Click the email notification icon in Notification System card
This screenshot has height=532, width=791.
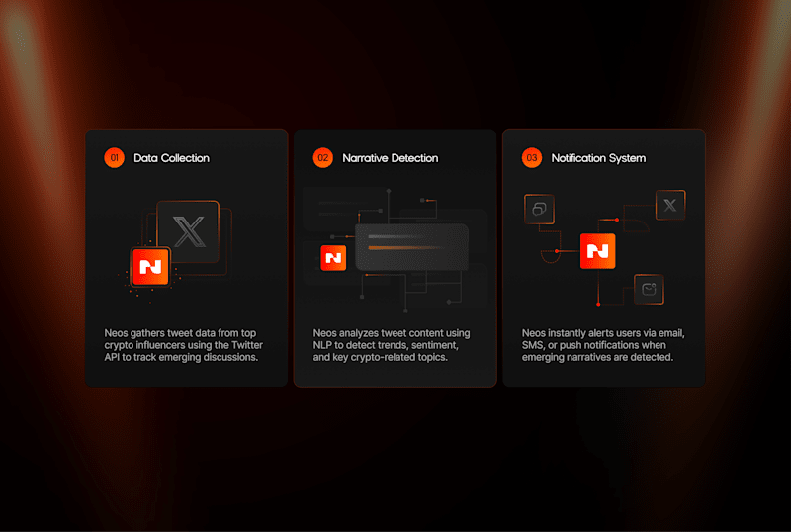coord(649,289)
